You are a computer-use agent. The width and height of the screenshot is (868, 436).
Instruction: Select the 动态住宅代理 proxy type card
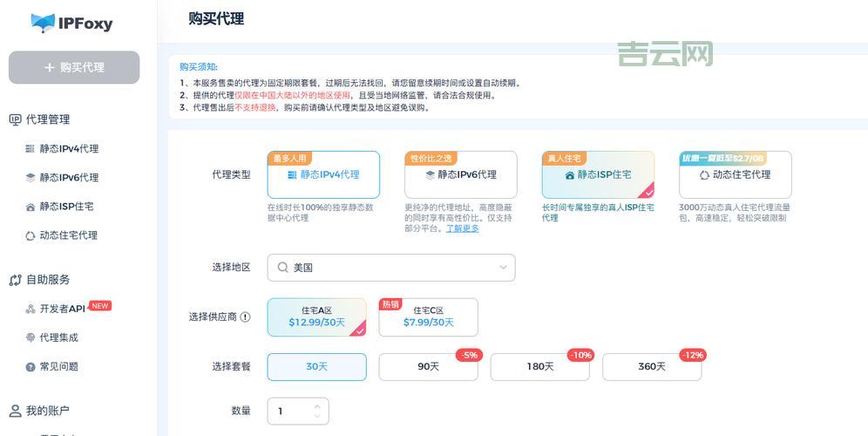[736, 174]
